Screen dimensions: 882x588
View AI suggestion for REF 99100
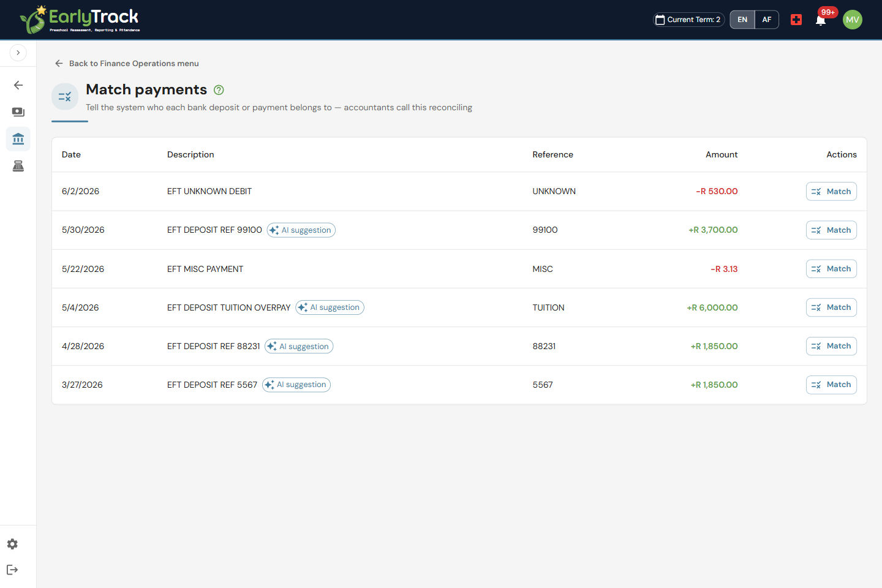pyautogui.click(x=301, y=230)
